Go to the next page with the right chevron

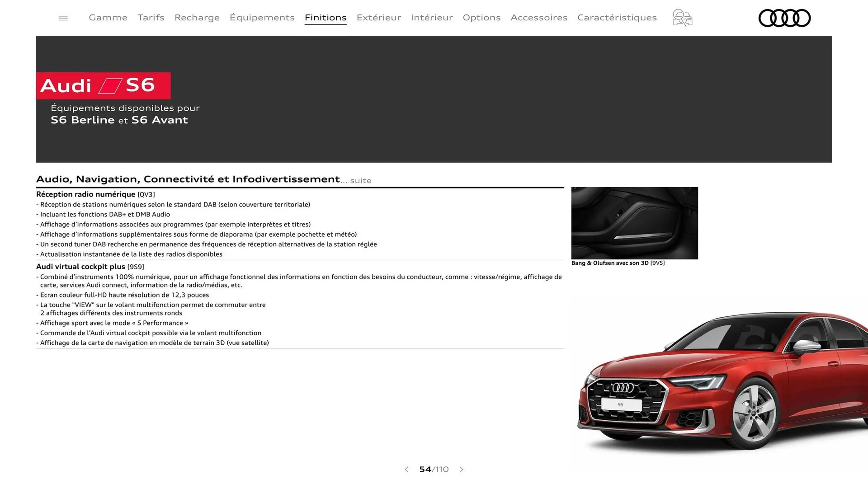click(x=462, y=469)
